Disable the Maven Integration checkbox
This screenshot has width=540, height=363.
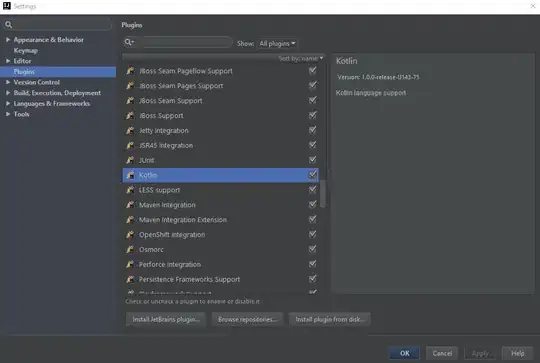(x=312, y=204)
